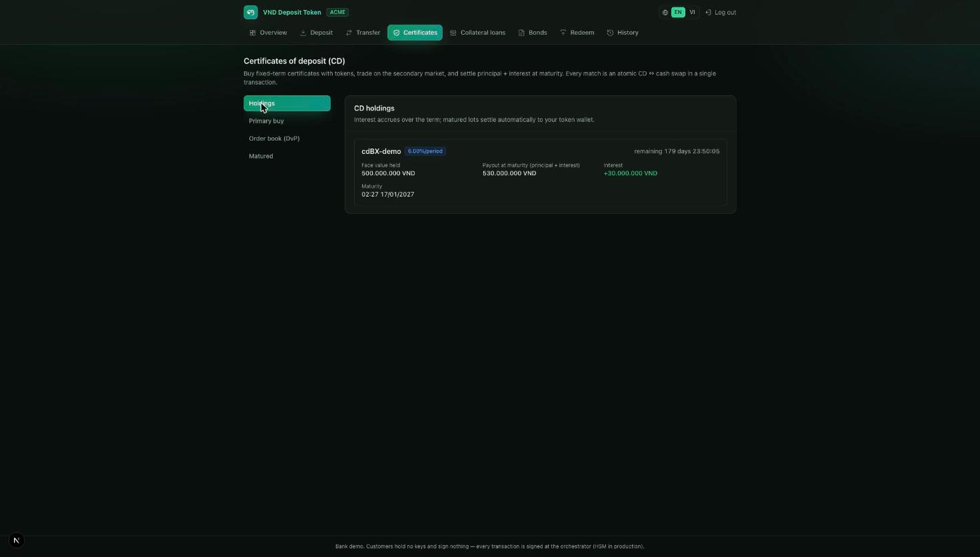980x557 pixels.
Task: Select the Holdings sidebar item
Action: (x=287, y=103)
